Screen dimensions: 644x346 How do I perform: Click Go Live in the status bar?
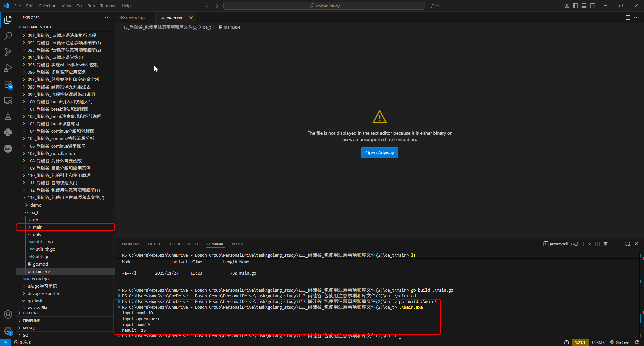(x=620, y=342)
